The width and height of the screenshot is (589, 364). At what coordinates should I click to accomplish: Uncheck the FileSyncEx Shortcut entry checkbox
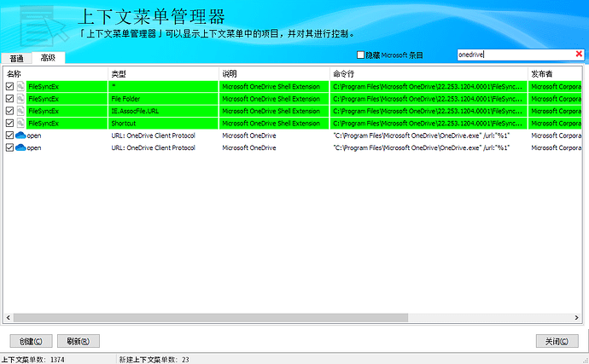(9, 123)
